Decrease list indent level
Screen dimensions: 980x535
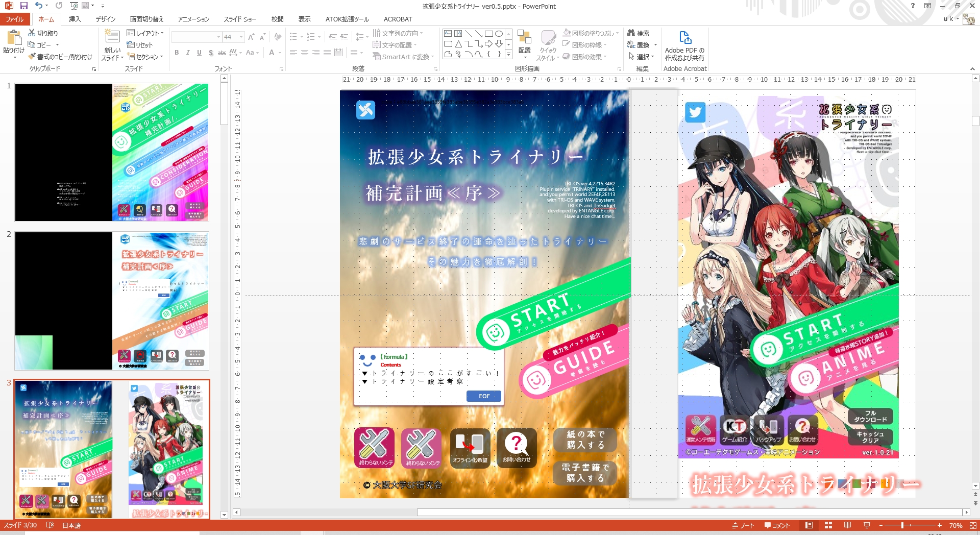pos(332,37)
